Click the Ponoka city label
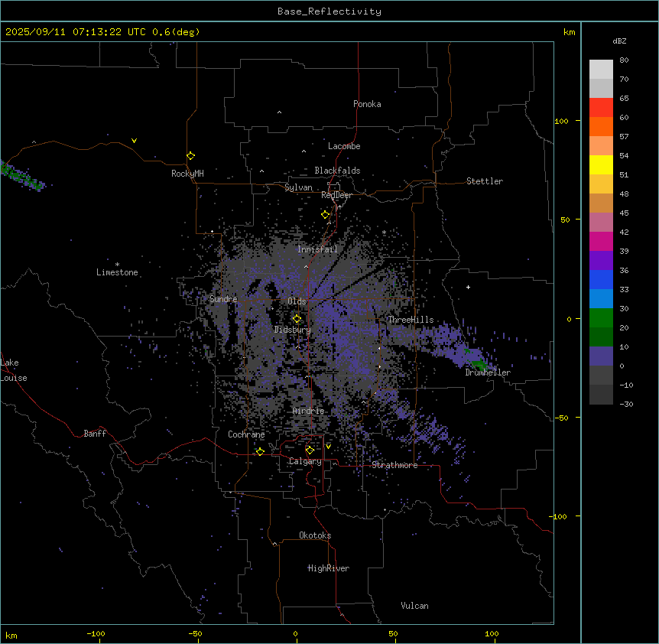Image resolution: width=659 pixels, height=644 pixels. (x=367, y=104)
